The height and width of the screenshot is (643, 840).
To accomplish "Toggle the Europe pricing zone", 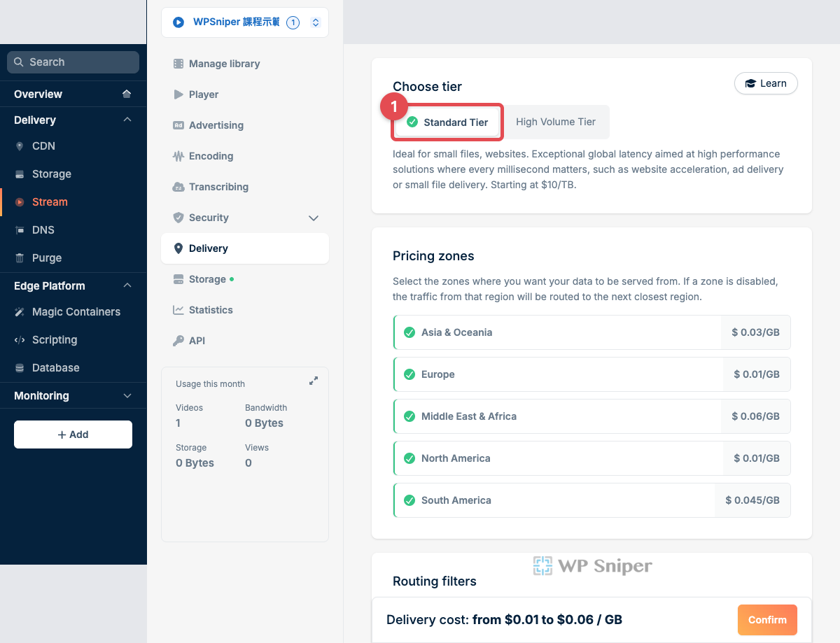I will point(592,374).
